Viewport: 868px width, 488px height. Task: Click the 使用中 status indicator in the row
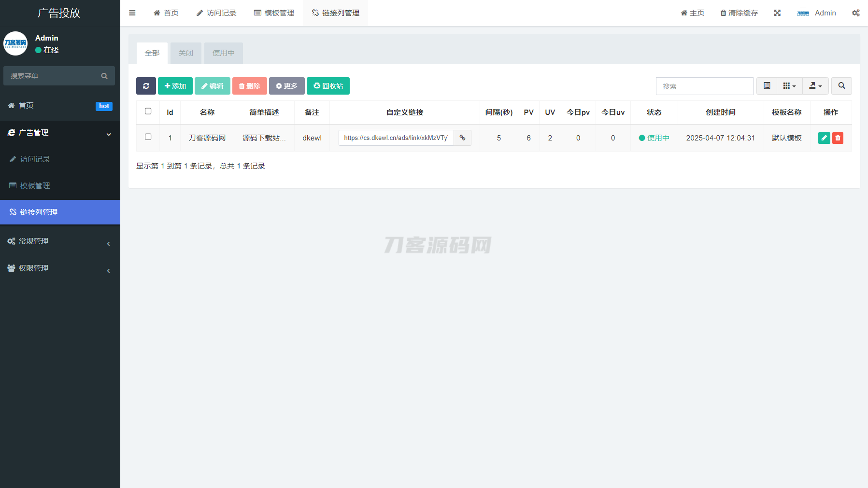[x=654, y=138]
